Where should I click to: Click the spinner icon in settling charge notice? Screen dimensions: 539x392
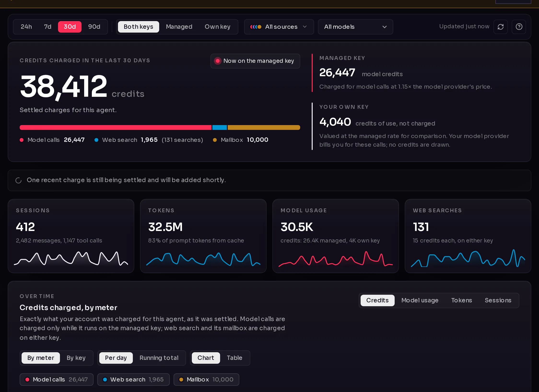[x=18, y=180]
